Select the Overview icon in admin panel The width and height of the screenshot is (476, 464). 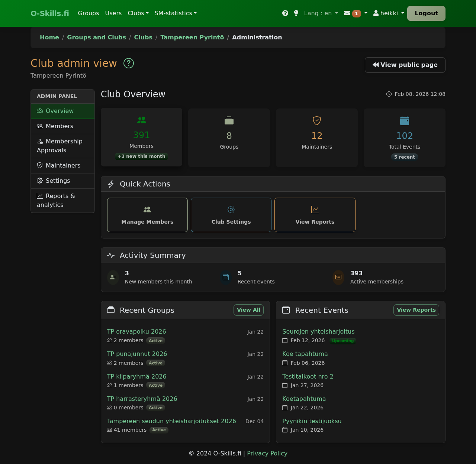[40, 111]
